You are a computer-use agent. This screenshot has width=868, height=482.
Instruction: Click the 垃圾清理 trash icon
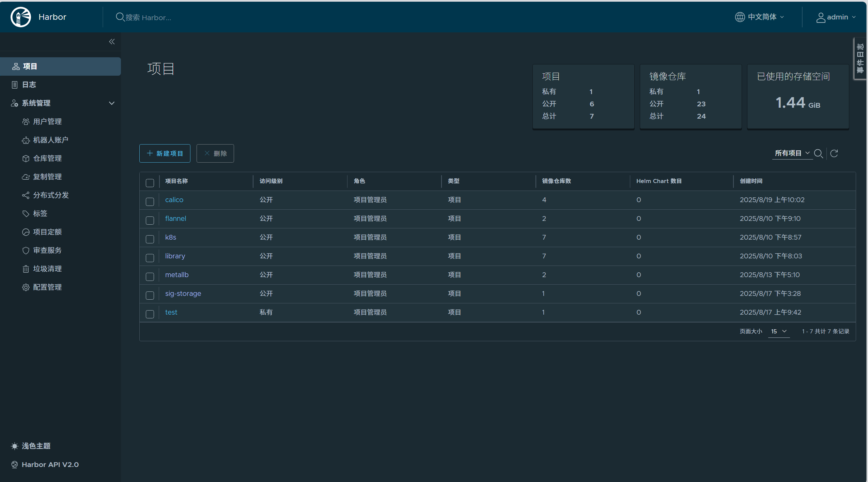pyautogui.click(x=26, y=269)
